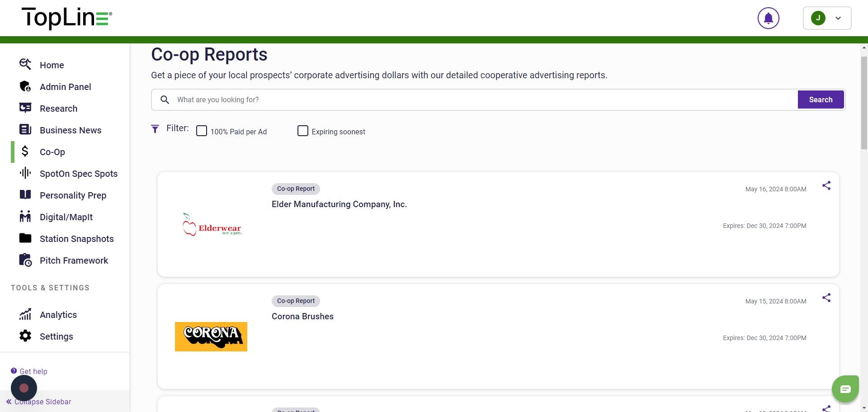Open the notifications bell icon

(x=768, y=19)
